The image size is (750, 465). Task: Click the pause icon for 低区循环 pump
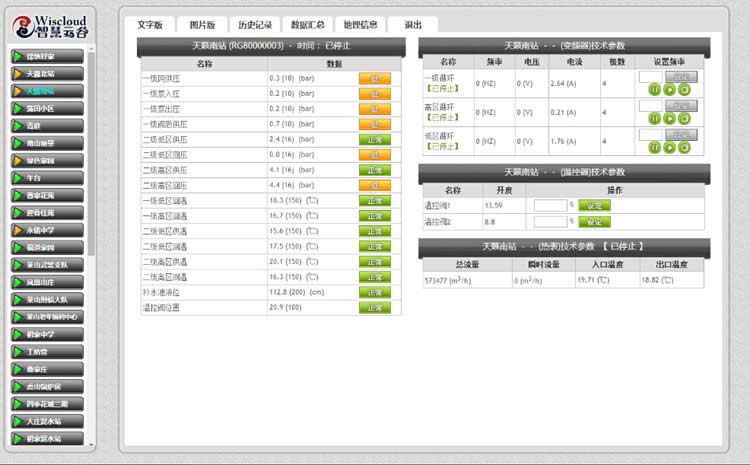click(x=655, y=147)
